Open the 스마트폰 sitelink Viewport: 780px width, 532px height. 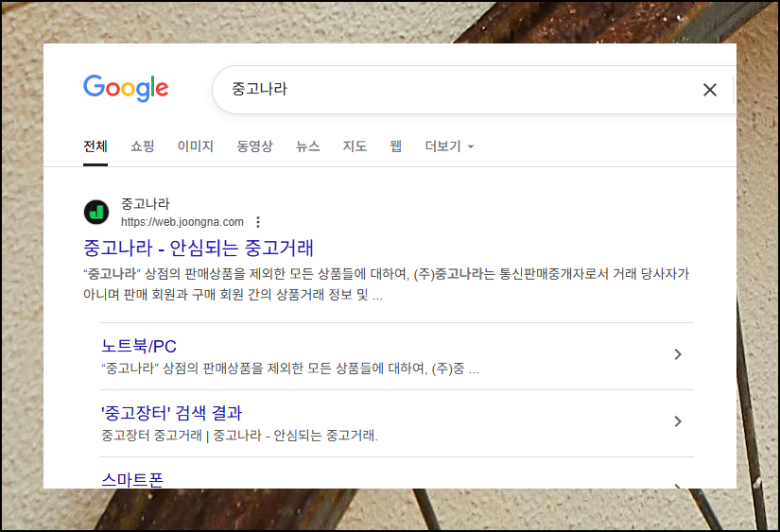[132, 480]
